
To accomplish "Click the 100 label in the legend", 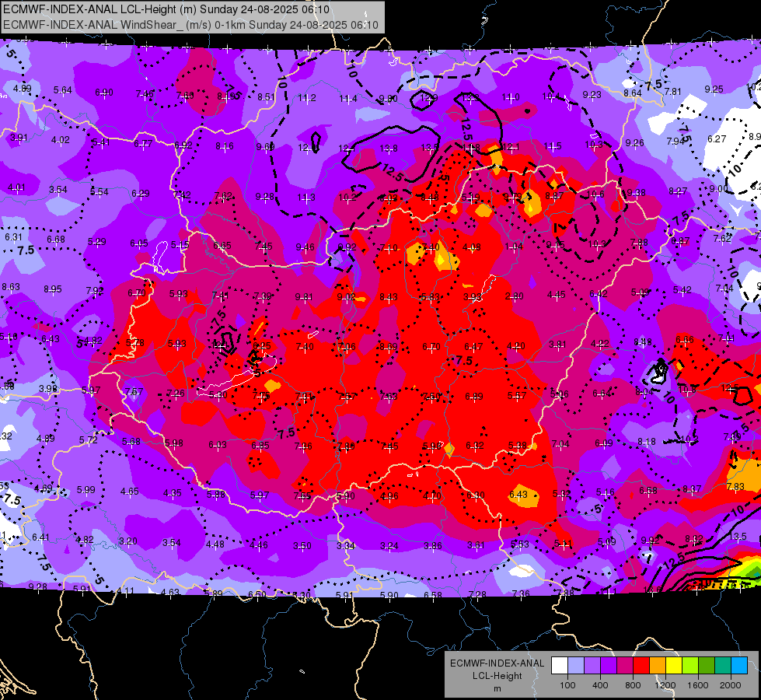I will click(x=567, y=685).
